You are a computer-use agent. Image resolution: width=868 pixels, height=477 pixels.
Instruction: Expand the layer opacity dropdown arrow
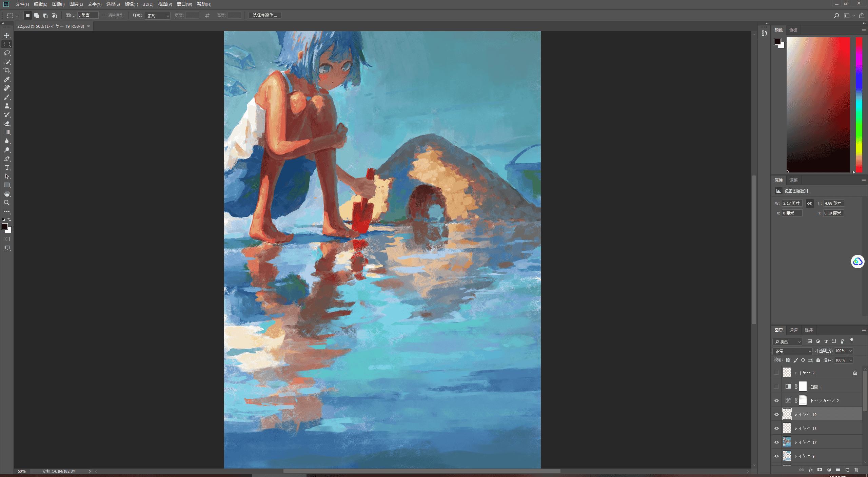(x=851, y=351)
